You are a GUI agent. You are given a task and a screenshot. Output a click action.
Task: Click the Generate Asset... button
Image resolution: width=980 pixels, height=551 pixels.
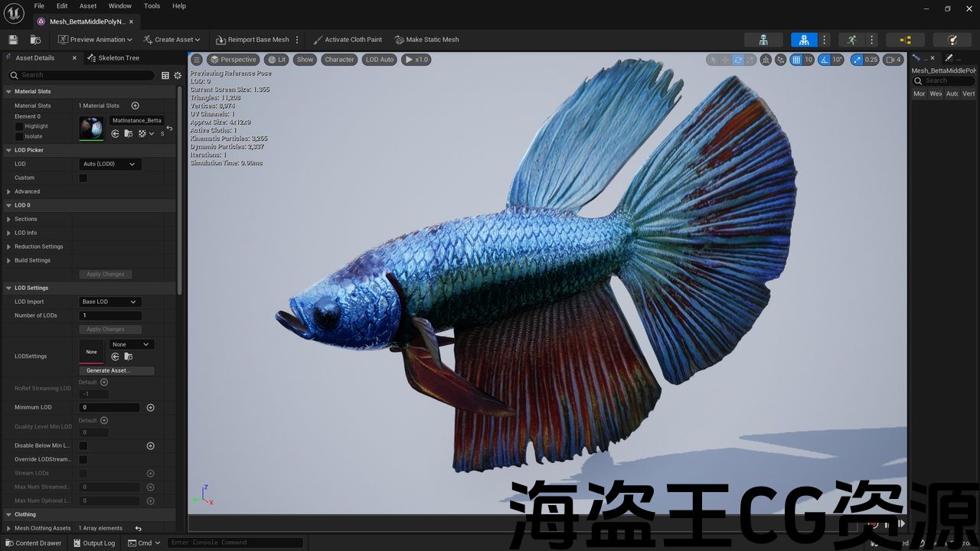tap(116, 370)
